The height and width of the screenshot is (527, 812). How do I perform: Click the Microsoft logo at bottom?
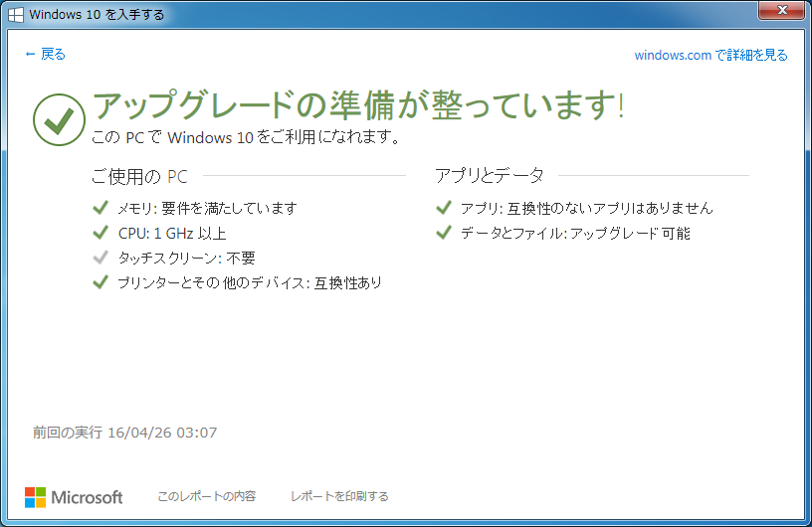tap(74, 497)
